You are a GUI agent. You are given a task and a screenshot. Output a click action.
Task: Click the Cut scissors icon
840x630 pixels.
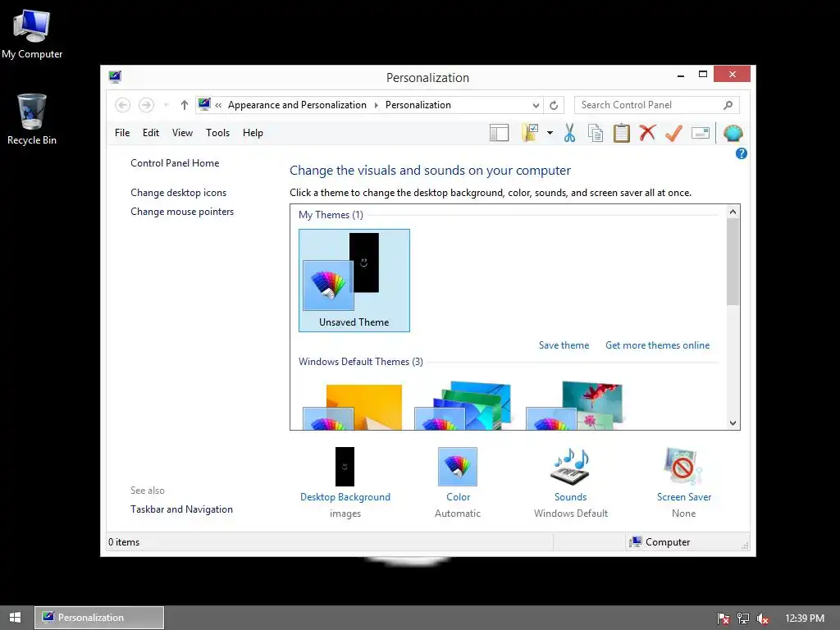(x=569, y=133)
